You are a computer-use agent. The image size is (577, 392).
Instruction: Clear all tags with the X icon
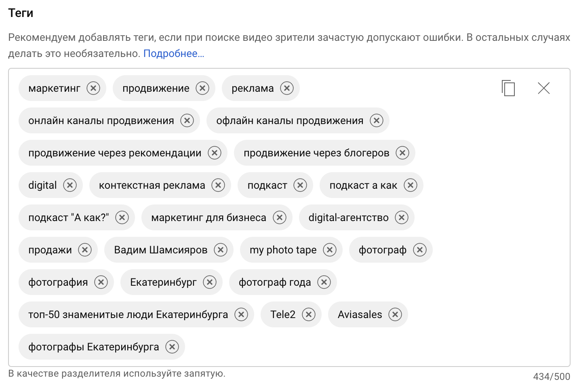tap(543, 88)
